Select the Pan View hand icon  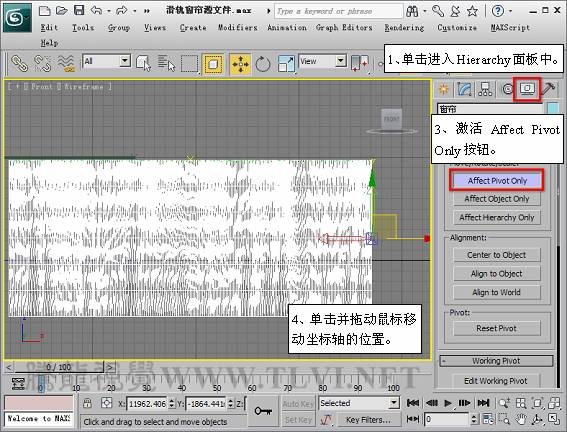coord(521,419)
